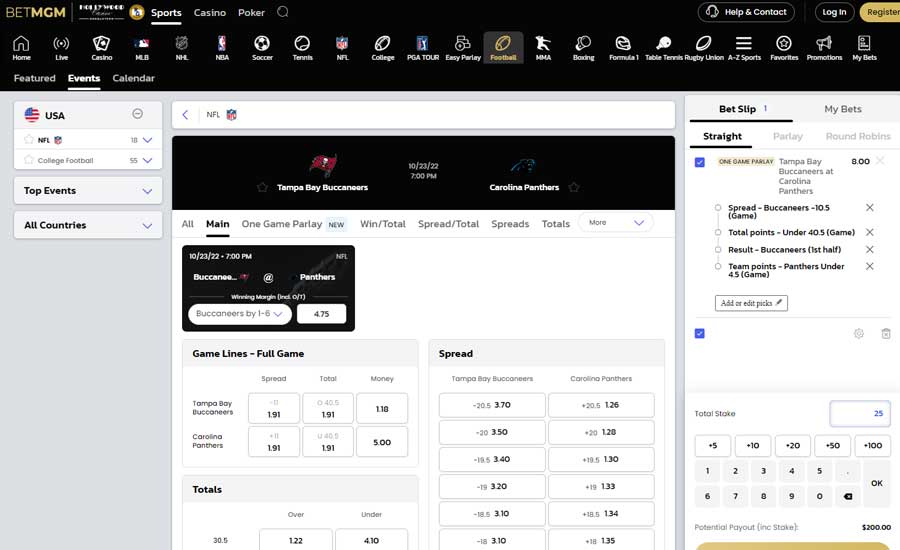Uncheck the One Game Parlay bet checkbox

coord(700,162)
